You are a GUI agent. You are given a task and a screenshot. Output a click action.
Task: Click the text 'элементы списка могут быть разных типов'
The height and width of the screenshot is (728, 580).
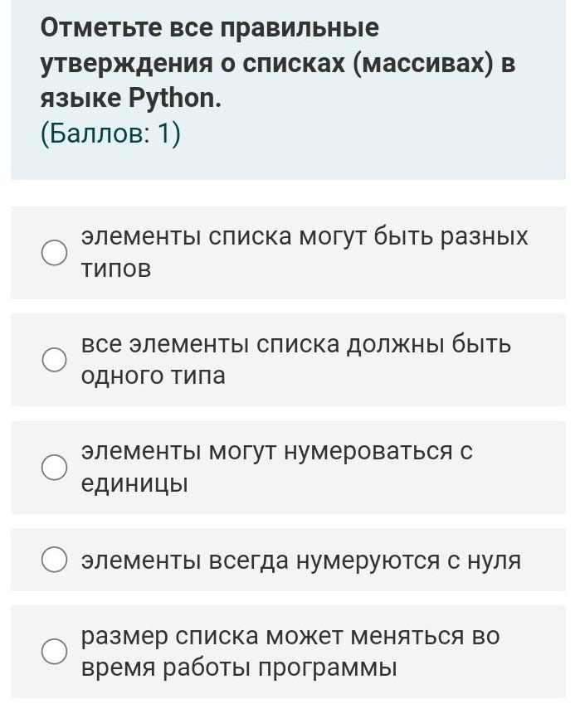305,253
